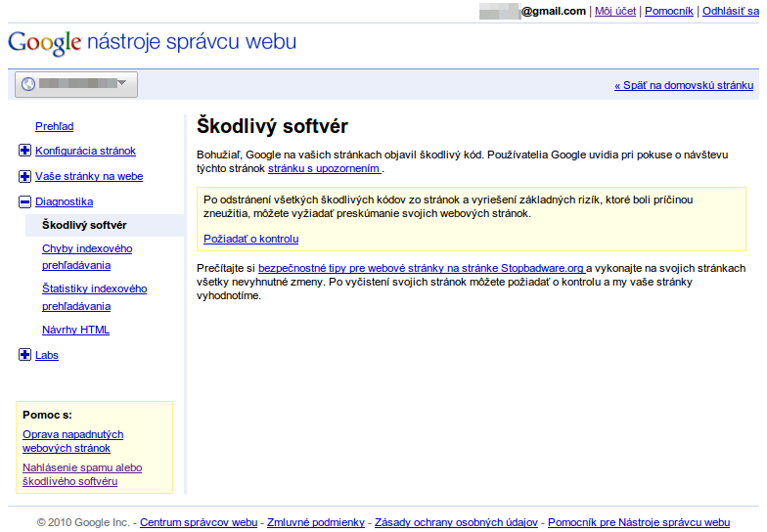Open the site selector dropdown arrow

121,83
